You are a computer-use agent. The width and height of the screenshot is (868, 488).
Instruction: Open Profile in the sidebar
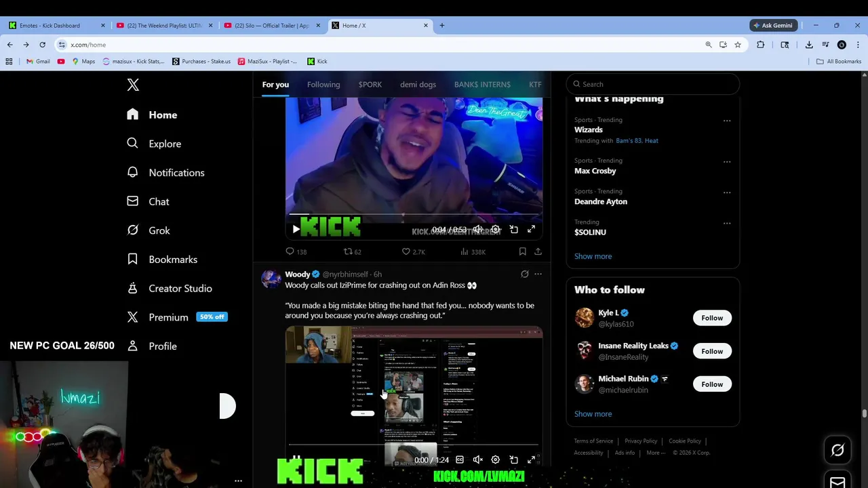(152, 346)
